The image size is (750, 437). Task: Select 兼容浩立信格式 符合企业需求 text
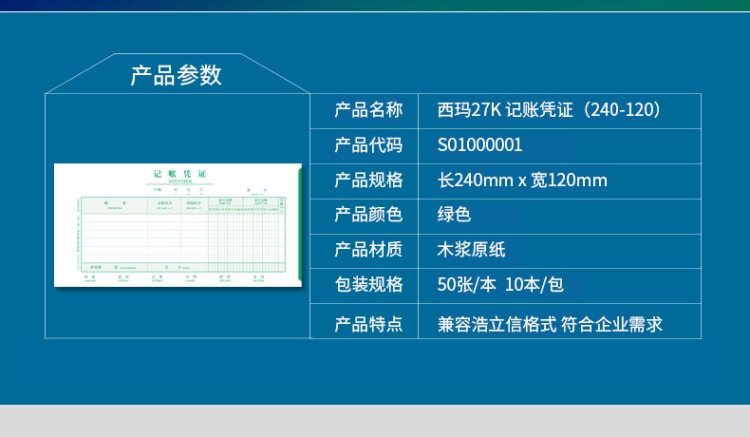550,324
